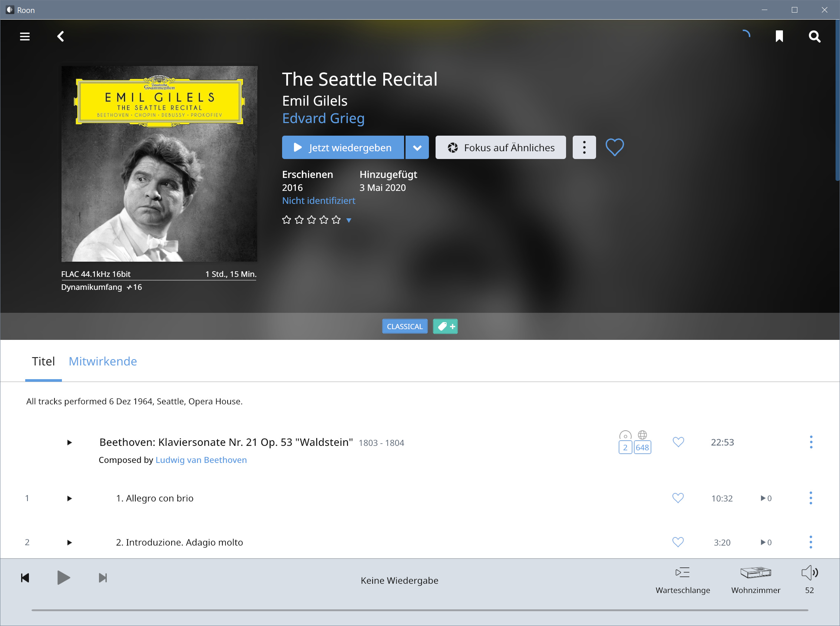840x626 pixels.
Task: Click the playback progress bar
Action: 420,610
